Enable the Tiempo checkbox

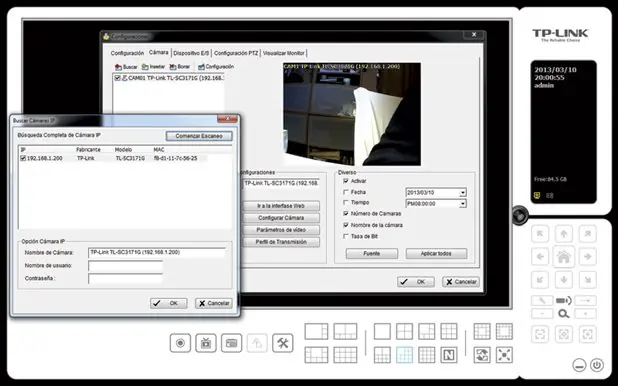click(x=346, y=202)
